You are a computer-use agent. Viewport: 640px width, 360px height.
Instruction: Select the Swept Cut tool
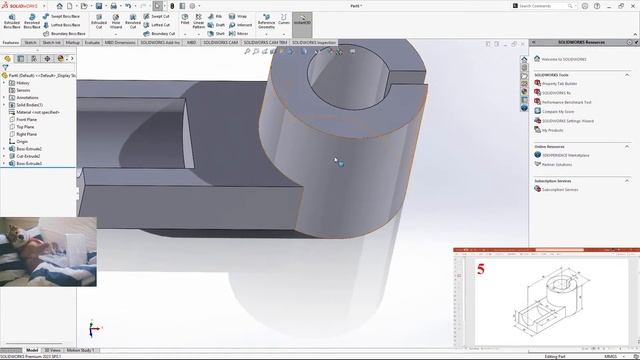coord(156,16)
